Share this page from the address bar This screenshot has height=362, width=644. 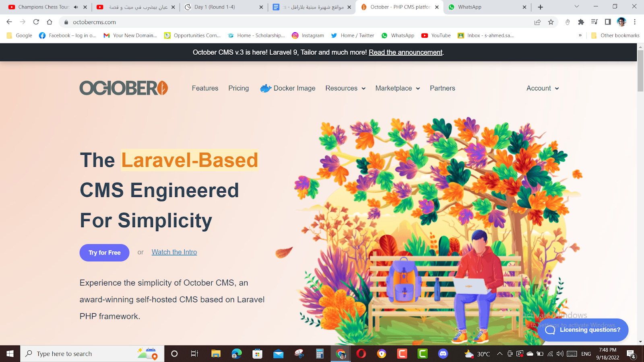pos(537,22)
